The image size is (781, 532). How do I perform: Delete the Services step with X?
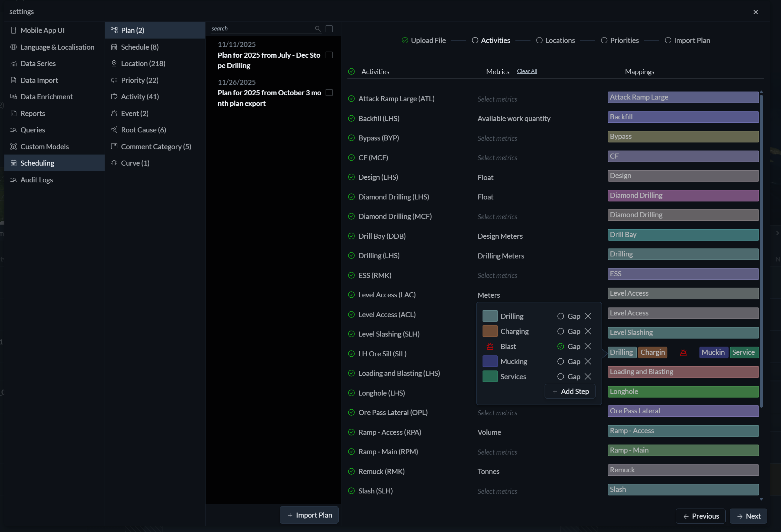pos(588,376)
